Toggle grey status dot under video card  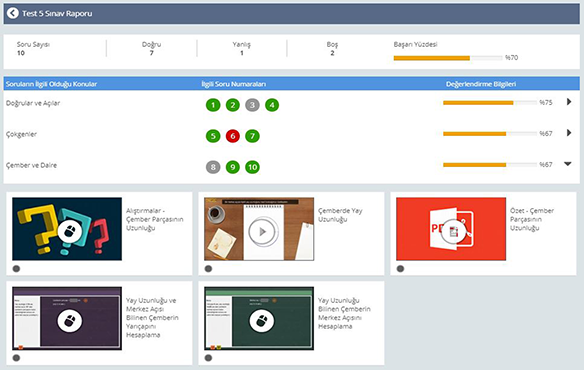[208, 269]
